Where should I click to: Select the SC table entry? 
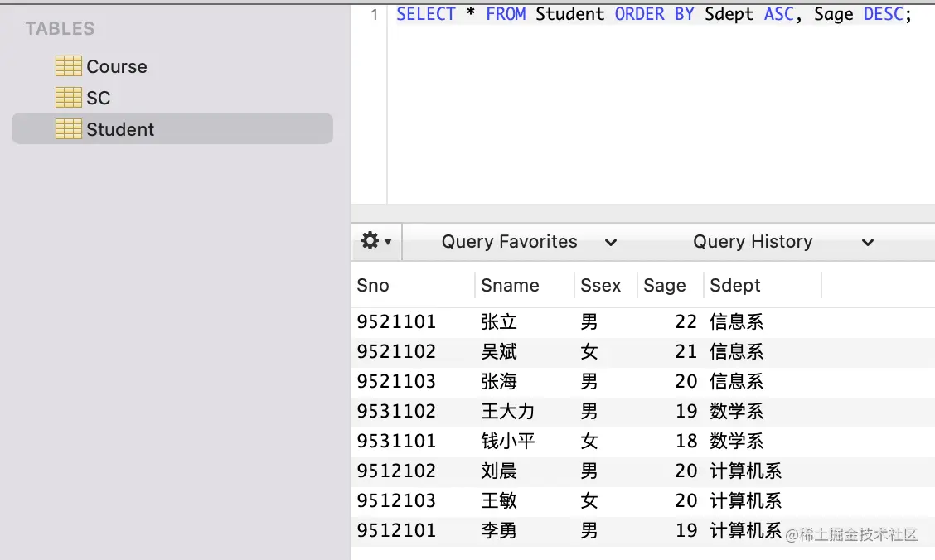98,98
